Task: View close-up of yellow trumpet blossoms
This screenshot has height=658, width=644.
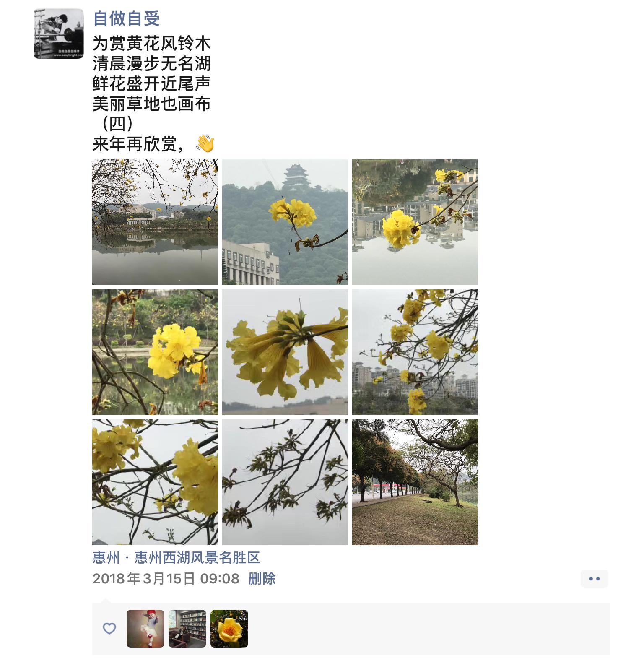Action: pyautogui.click(x=285, y=352)
